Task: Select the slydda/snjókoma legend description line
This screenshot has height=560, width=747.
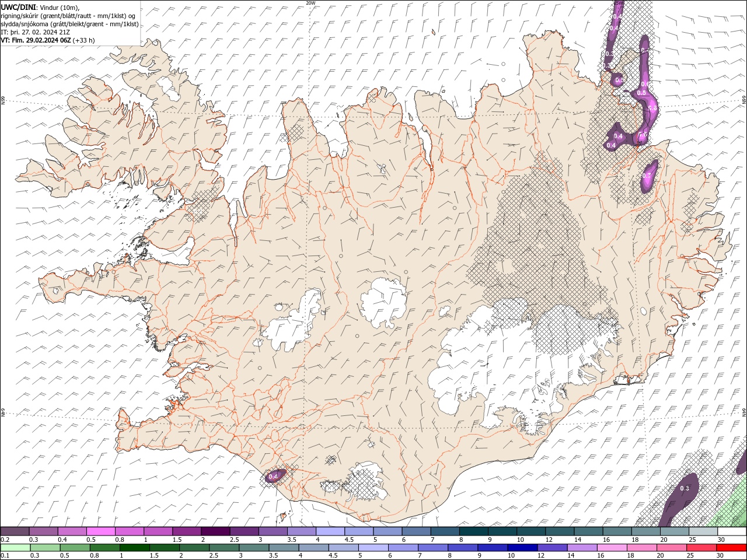Action: tap(70, 24)
